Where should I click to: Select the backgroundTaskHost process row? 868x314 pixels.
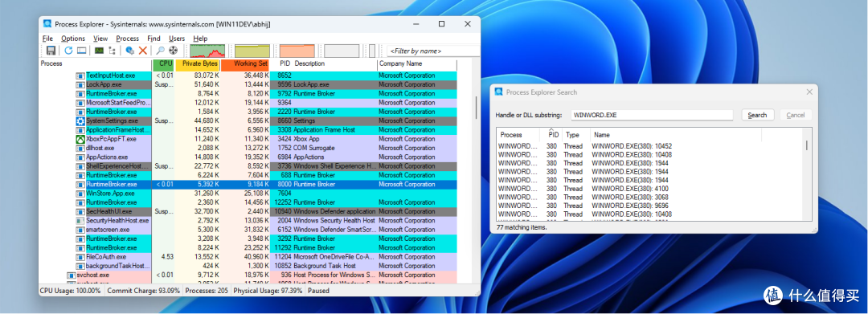[x=249, y=266]
